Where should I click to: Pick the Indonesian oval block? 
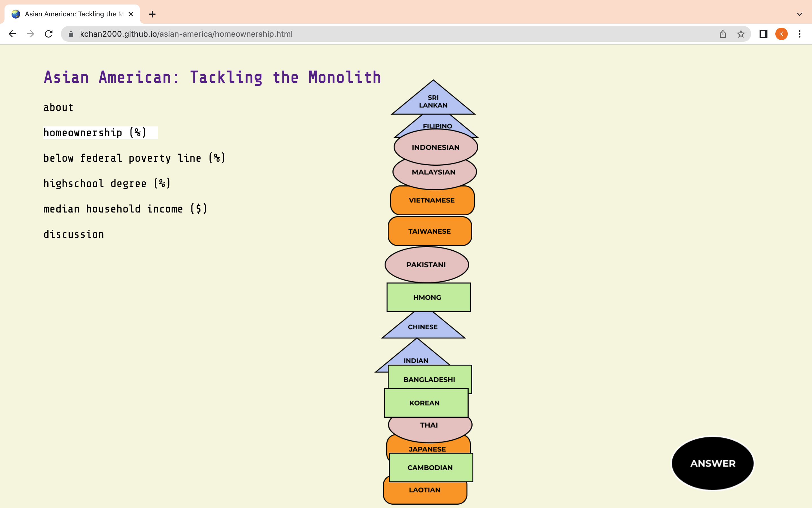coord(436,147)
